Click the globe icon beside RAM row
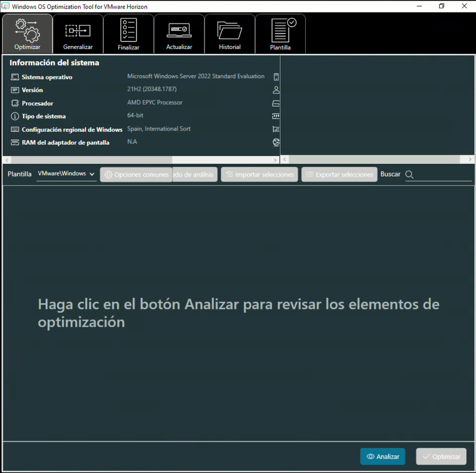Image resolution: width=476 pixels, height=473 pixels. pyautogui.click(x=276, y=142)
